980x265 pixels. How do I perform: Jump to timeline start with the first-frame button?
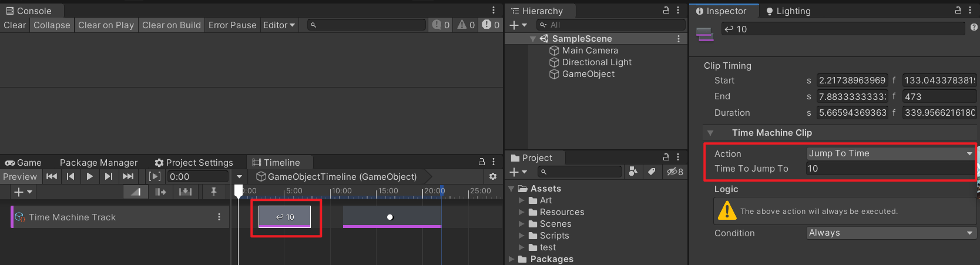52,176
